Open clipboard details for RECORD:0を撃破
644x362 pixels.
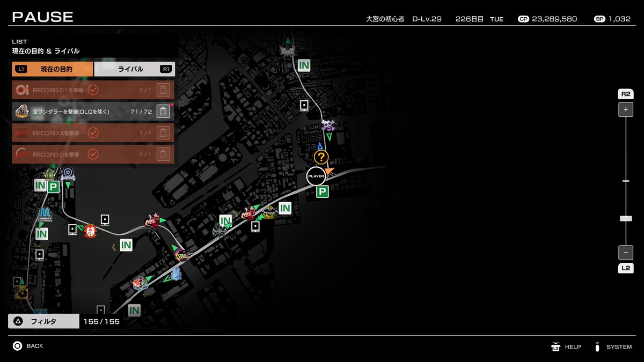164,154
